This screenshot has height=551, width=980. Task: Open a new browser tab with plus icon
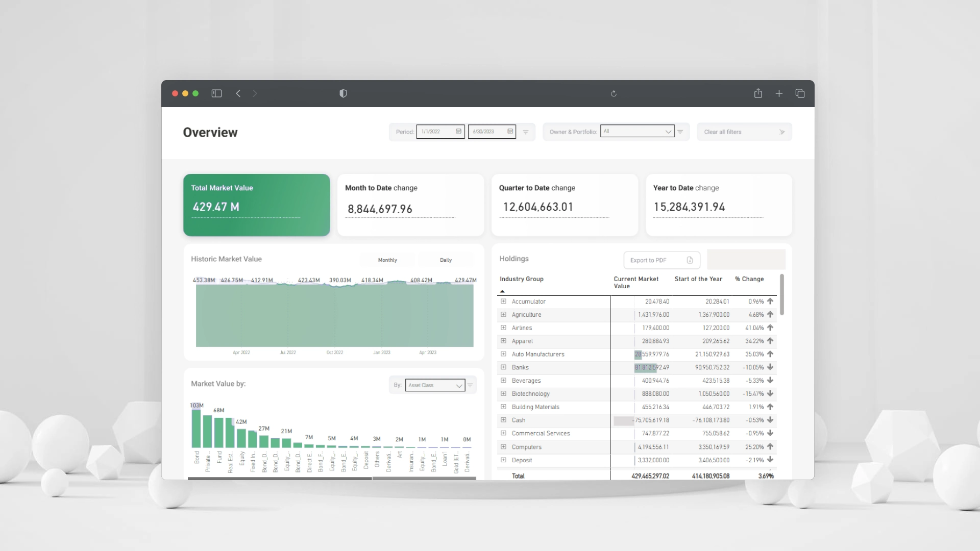(779, 93)
